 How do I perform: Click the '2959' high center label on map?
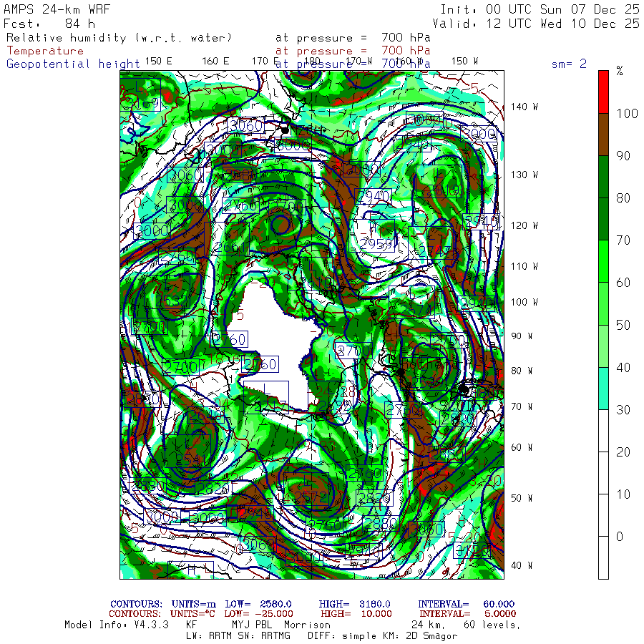[x=376, y=244]
